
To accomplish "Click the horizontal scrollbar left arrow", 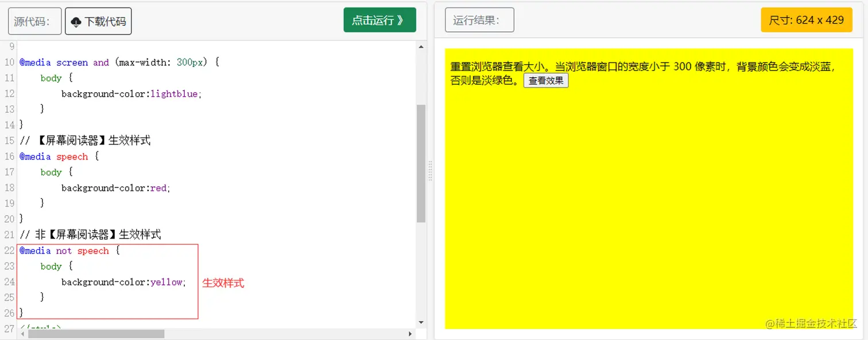I will point(22,334).
